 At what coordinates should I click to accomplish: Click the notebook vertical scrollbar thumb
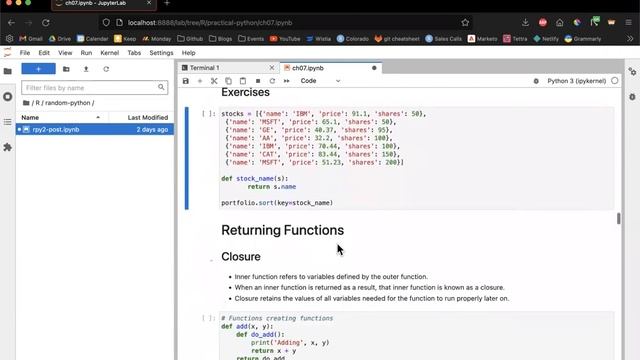(619, 218)
